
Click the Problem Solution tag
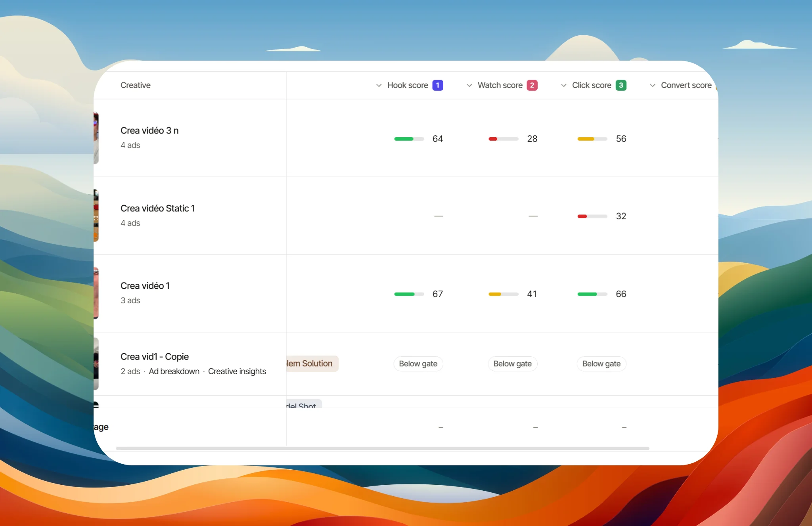click(312, 363)
